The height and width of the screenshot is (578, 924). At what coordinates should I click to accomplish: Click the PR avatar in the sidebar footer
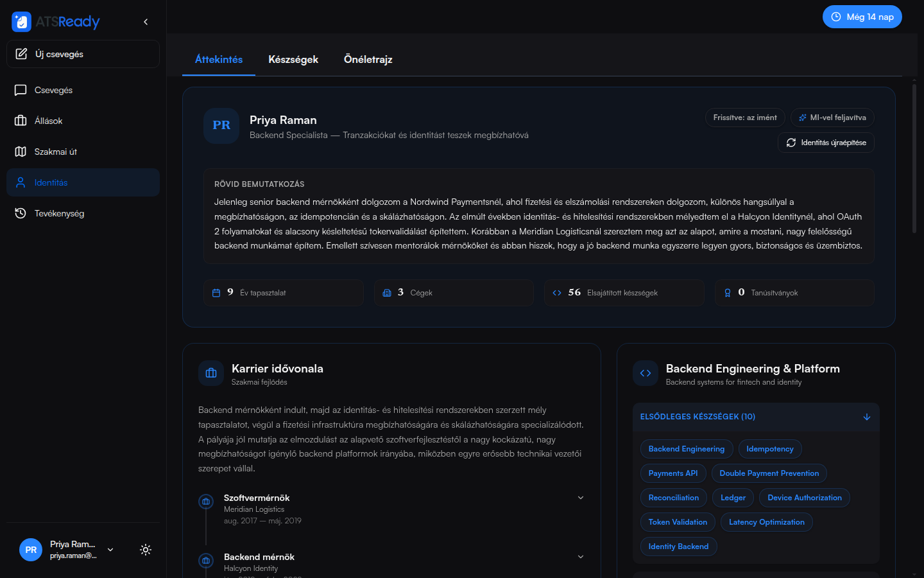(31, 550)
